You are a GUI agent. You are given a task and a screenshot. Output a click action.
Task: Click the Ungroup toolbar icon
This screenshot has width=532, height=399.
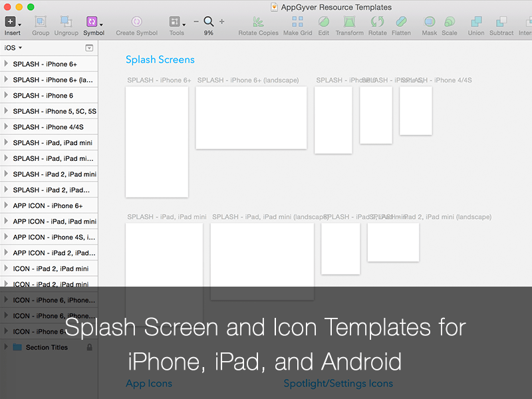click(x=66, y=22)
